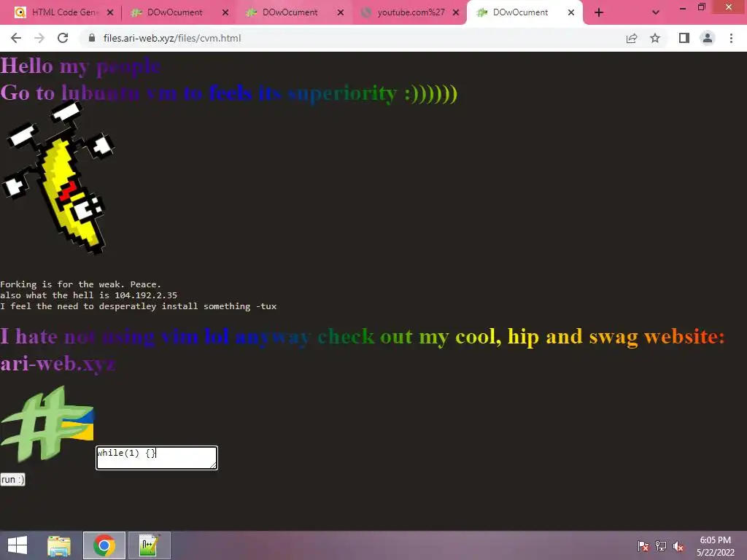Viewport: 747px width, 560px height.
Task: Focus the text area containing while(1) {}
Action: click(x=157, y=458)
